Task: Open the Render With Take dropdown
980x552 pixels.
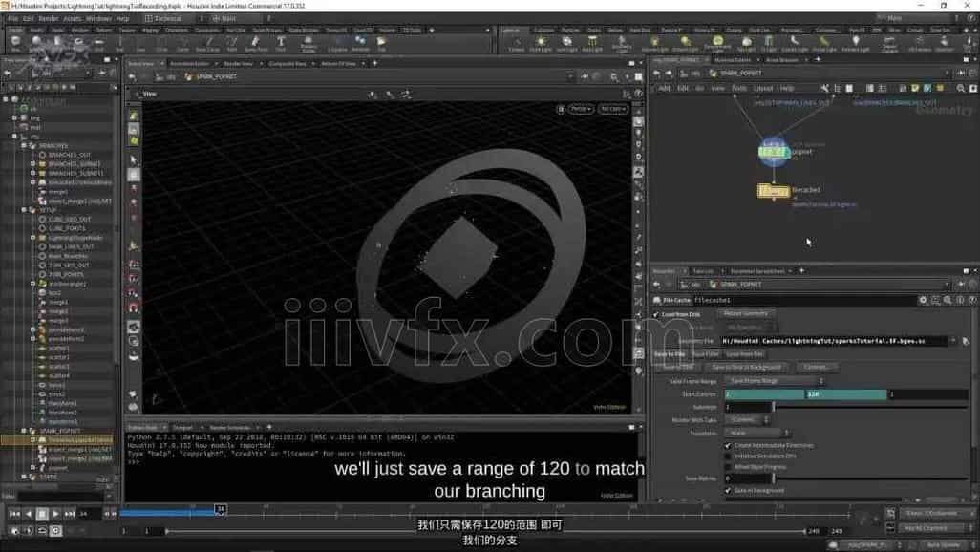Action: click(x=747, y=420)
